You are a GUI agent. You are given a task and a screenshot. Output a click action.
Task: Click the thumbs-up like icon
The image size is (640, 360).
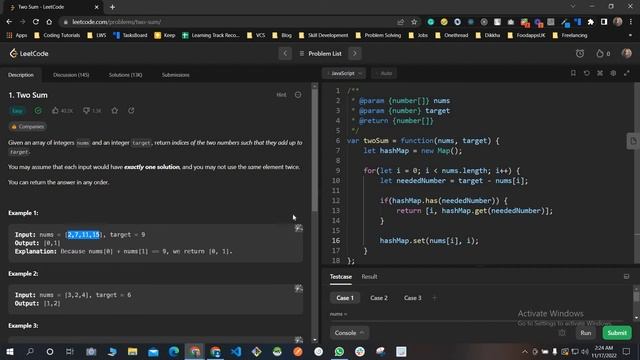click(56, 111)
